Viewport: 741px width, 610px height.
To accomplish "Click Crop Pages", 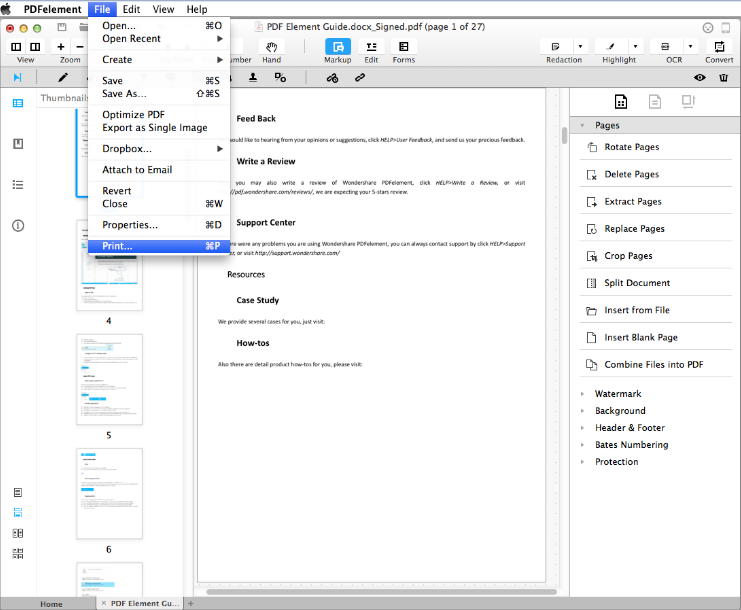I will click(655, 256).
